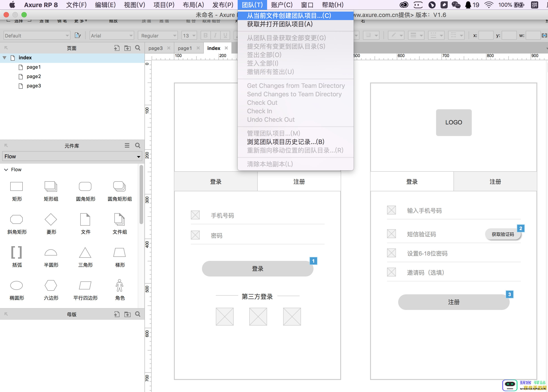
Task: Open the Wi-Fi status menu
Action: [x=489, y=5]
